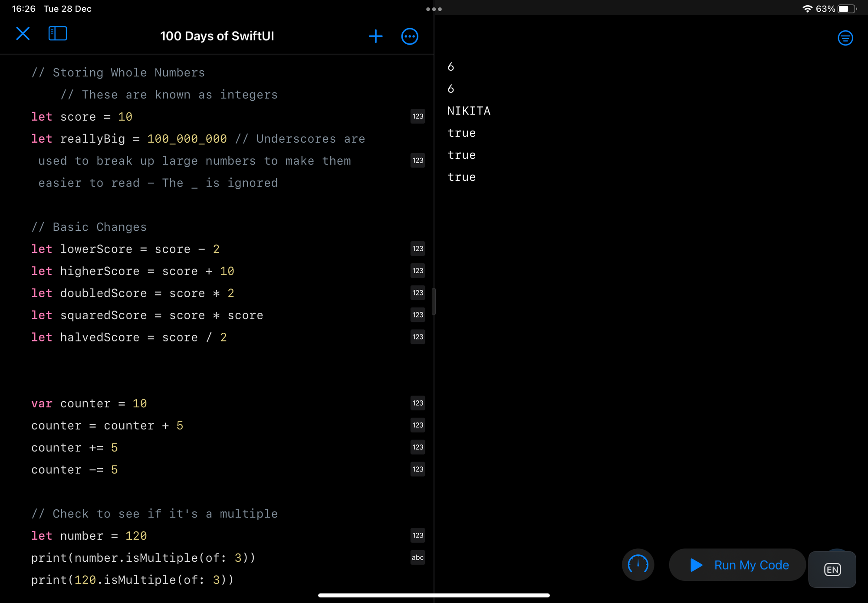The width and height of the screenshot is (868, 603).
Task: Show result badge for counter = counter + 5
Action: pyautogui.click(x=418, y=425)
